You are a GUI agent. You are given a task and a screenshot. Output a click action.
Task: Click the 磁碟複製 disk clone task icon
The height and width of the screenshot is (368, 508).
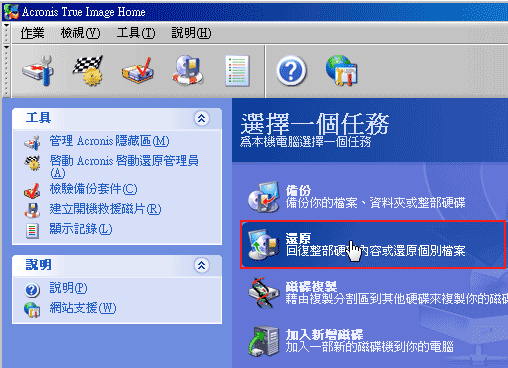tap(264, 292)
